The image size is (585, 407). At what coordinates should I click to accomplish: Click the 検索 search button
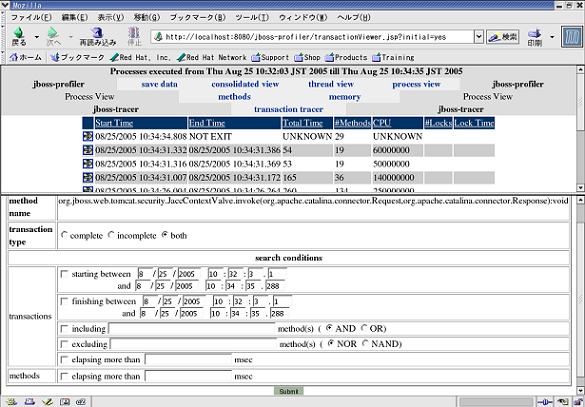503,37
